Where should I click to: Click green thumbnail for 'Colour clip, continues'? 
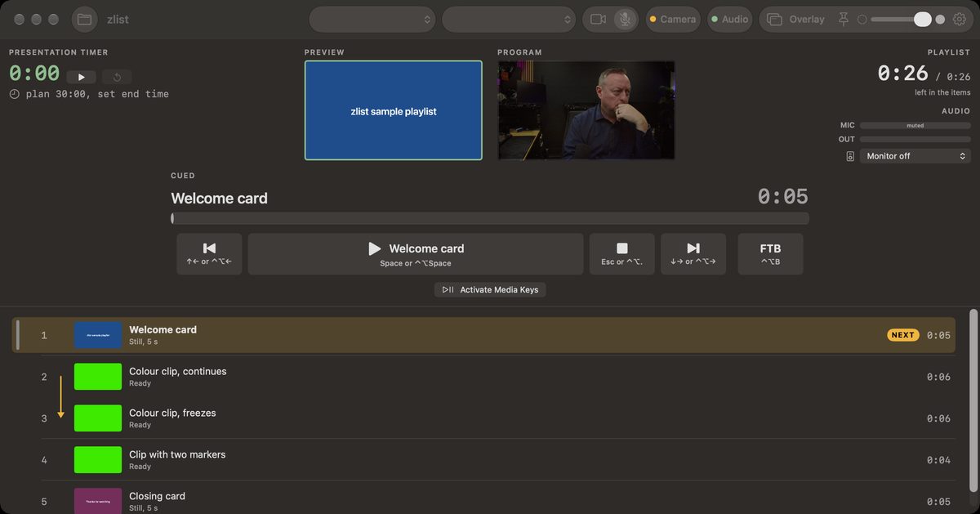click(98, 377)
